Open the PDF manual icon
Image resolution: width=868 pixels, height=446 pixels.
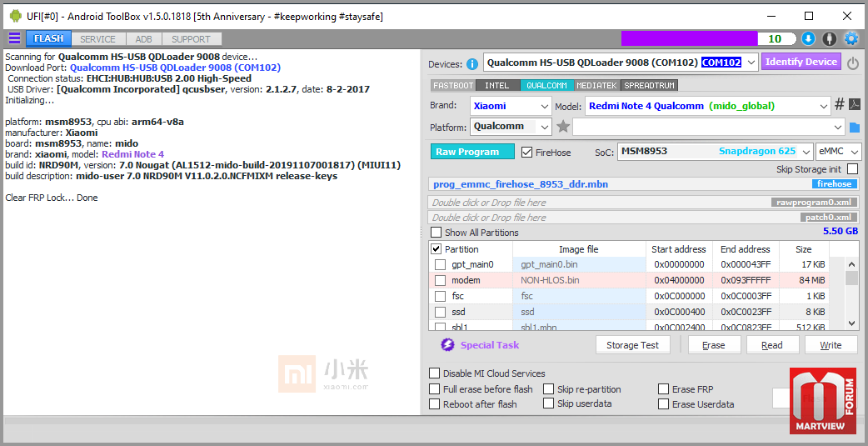[855, 104]
